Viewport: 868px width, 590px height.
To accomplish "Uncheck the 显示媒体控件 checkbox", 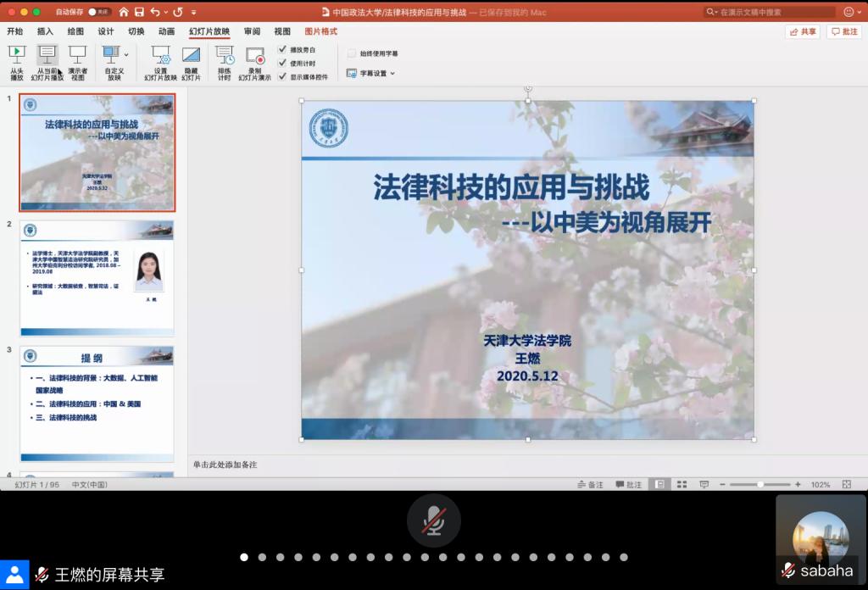I will point(282,76).
